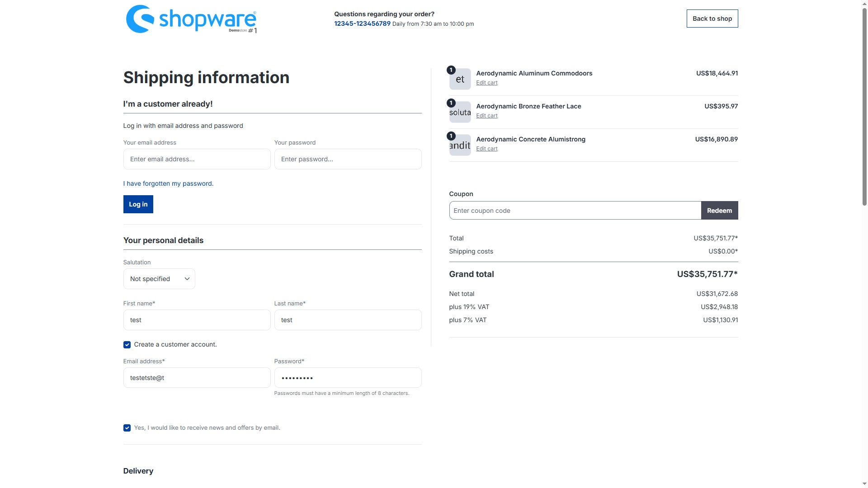Open Aerodynamic Concrete Alumistrong thumbnail

460,145
